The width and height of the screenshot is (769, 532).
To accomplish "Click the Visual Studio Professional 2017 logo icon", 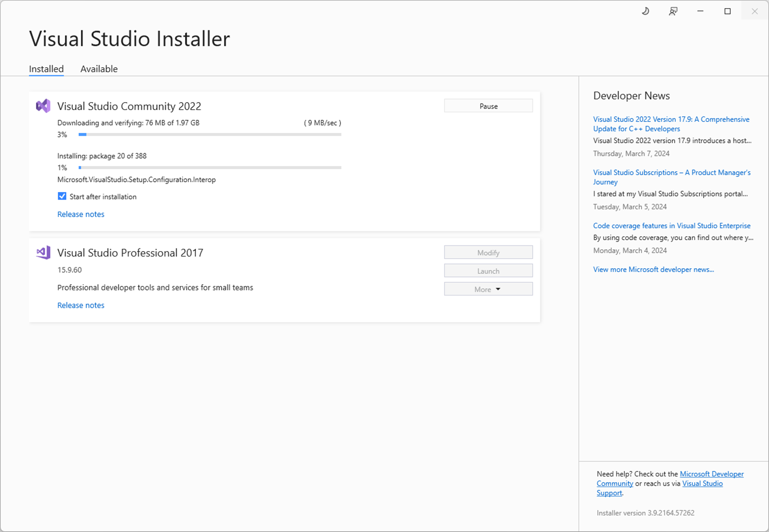I will (43, 253).
